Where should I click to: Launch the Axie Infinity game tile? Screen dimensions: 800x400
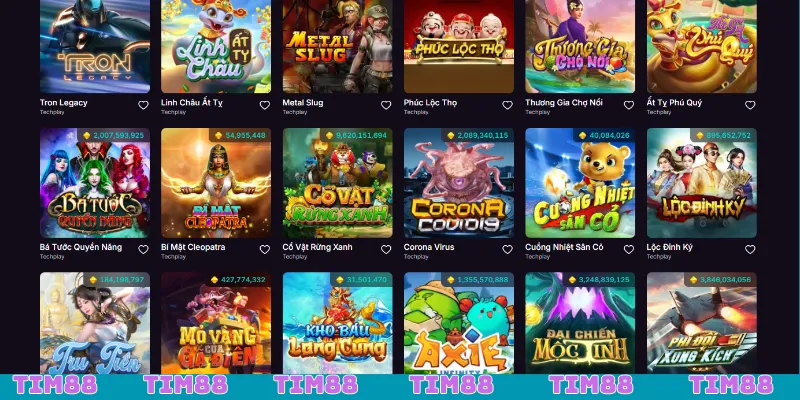point(459,323)
